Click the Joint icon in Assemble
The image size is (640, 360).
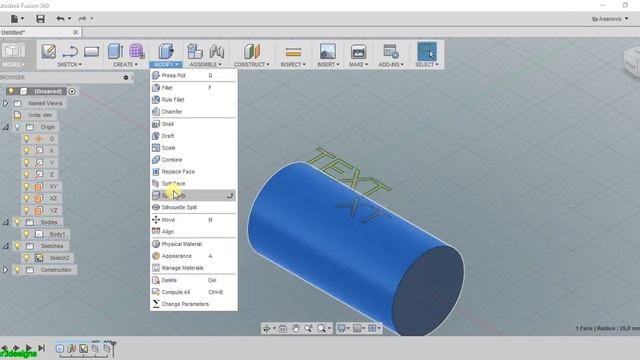coord(217,51)
